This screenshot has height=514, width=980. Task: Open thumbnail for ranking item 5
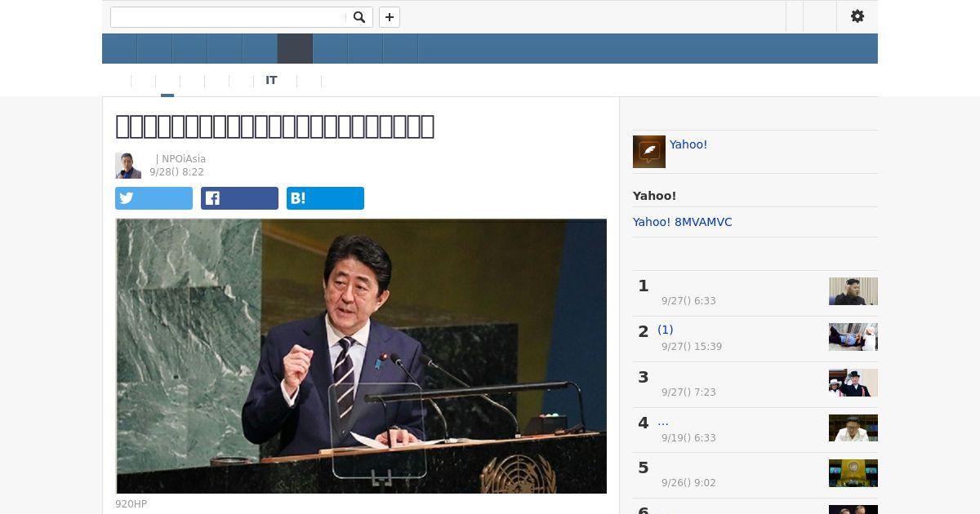point(853,473)
